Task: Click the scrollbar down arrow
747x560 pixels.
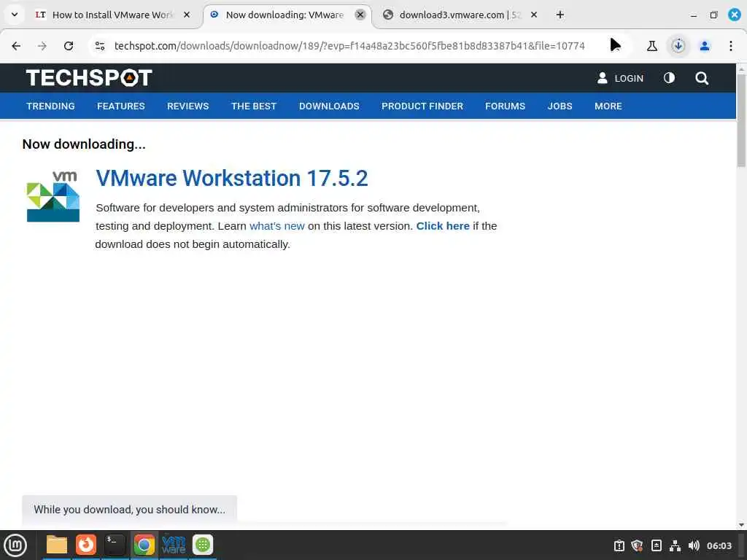Action: [741, 525]
